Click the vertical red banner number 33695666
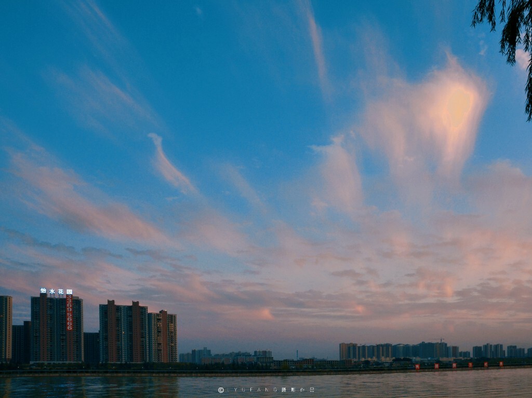This screenshot has height=398, width=532. (x=70, y=312)
